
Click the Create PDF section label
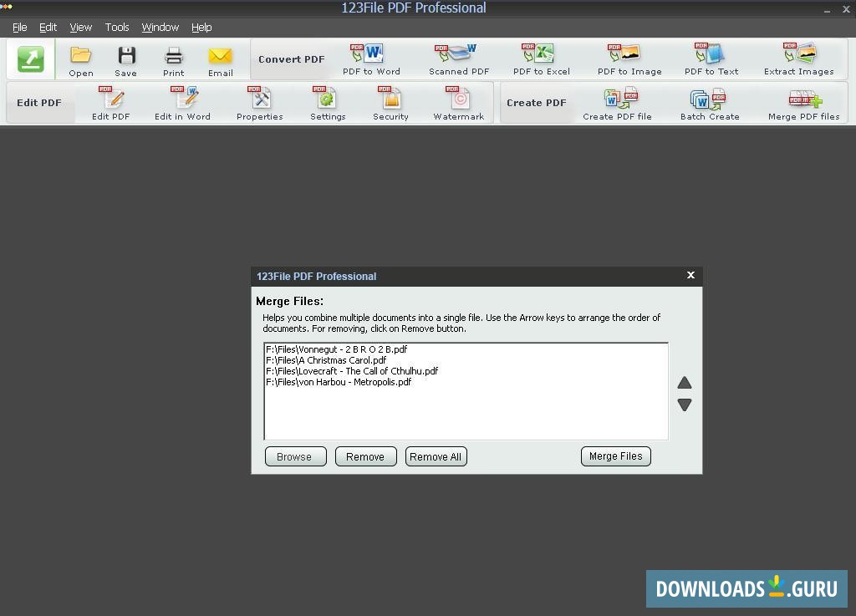pyautogui.click(x=536, y=103)
